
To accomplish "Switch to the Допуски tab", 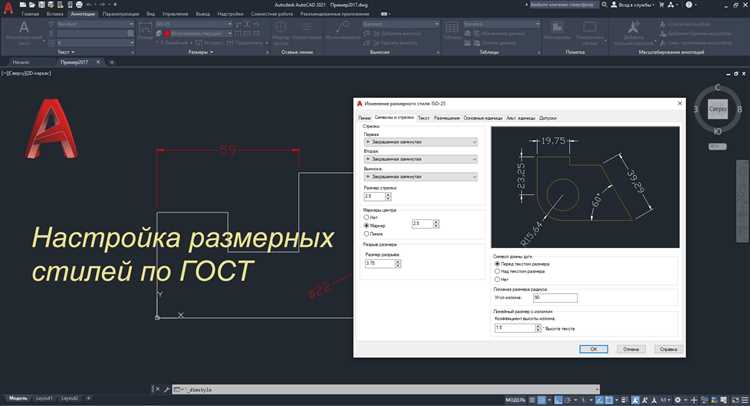I will pyautogui.click(x=548, y=118).
